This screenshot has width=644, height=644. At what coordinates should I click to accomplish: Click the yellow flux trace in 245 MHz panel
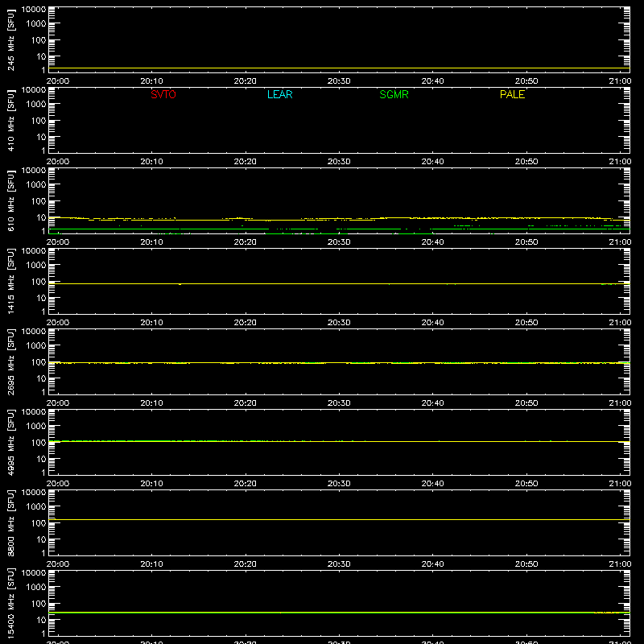point(339,68)
